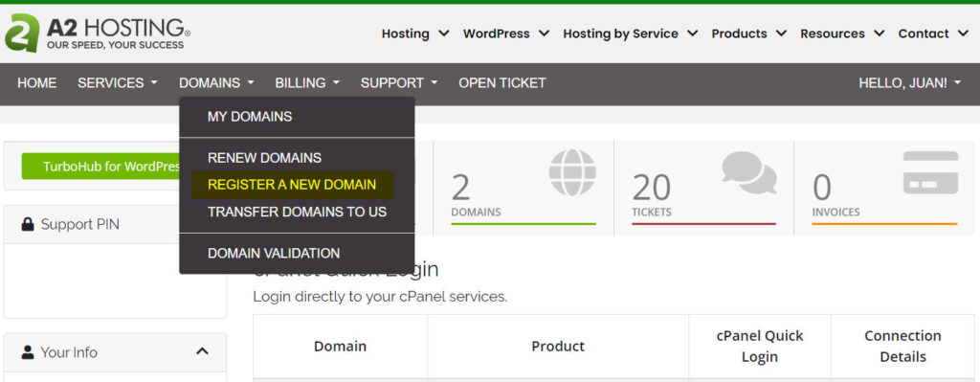Open the Products dropdown

pos(748,34)
